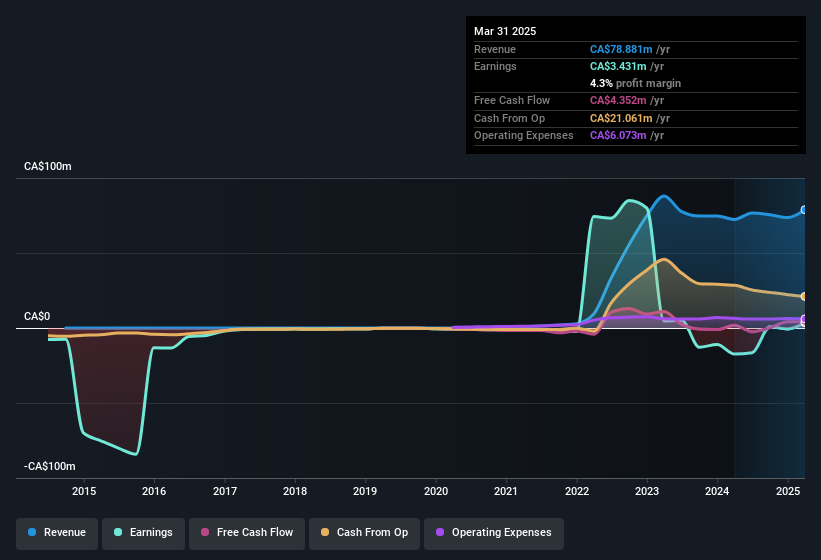Click the earnings line peak in late 2022

click(x=630, y=200)
